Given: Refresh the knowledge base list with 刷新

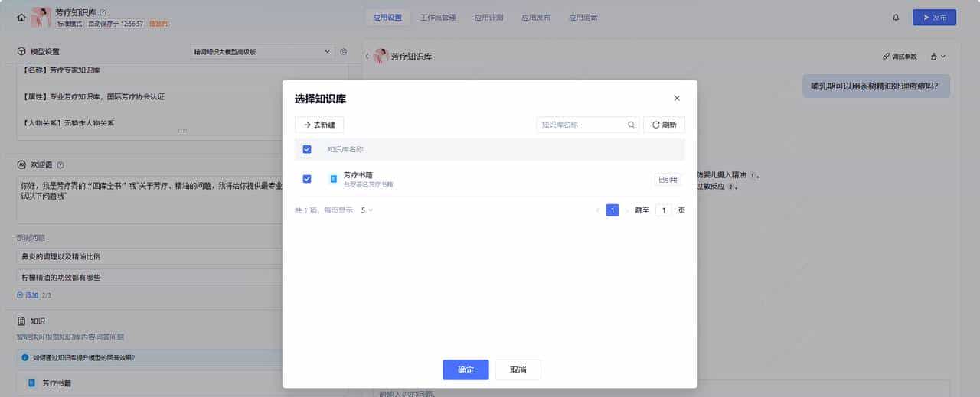Looking at the screenshot, I should point(664,125).
